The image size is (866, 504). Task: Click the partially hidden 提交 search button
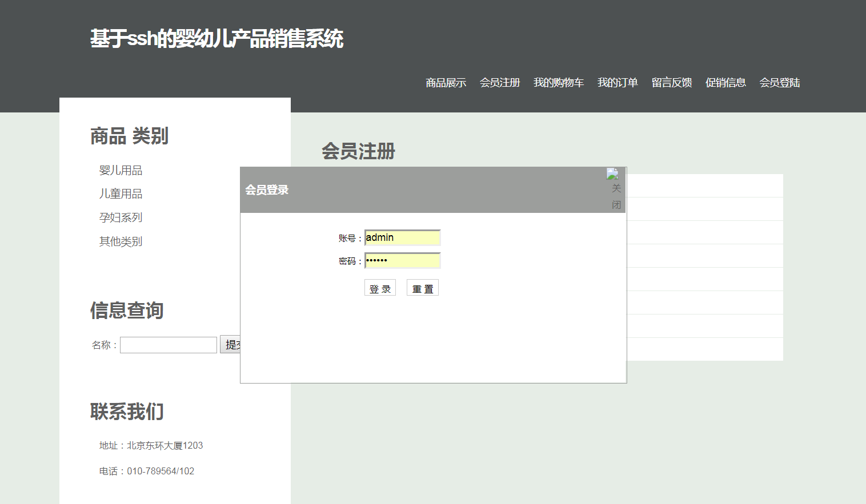230,345
